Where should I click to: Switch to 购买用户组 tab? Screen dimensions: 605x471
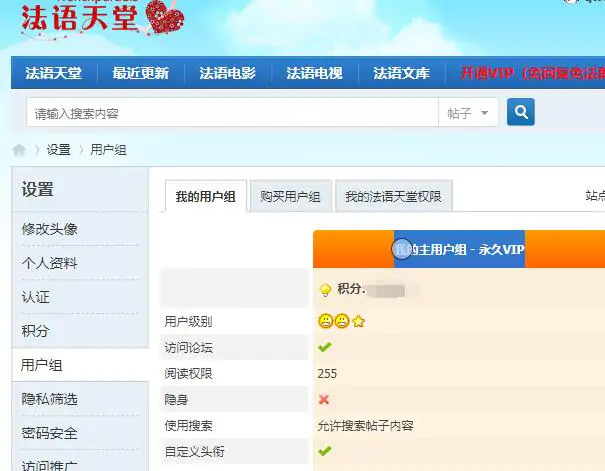click(291, 196)
